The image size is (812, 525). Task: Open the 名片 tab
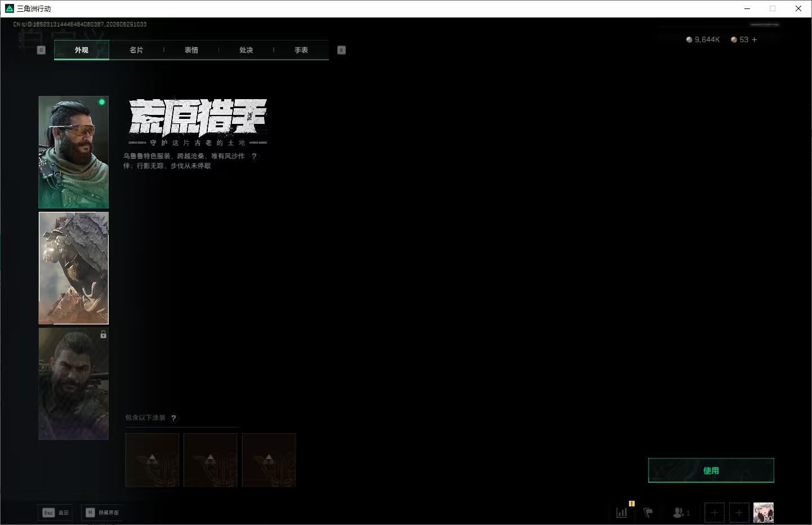[x=136, y=50]
